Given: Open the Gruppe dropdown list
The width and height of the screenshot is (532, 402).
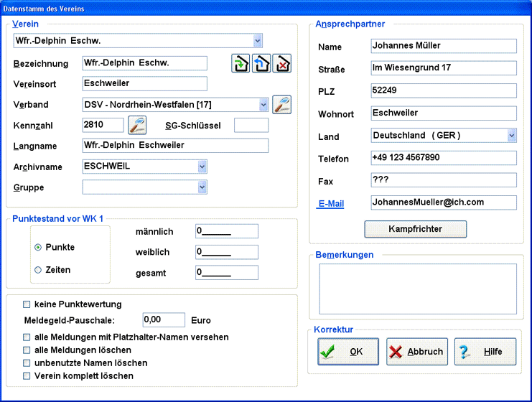Looking at the screenshot, I should tap(202, 187).
